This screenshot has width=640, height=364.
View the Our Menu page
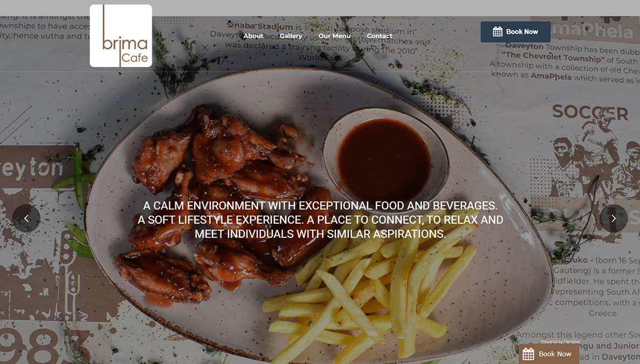(x=334, y=36)
